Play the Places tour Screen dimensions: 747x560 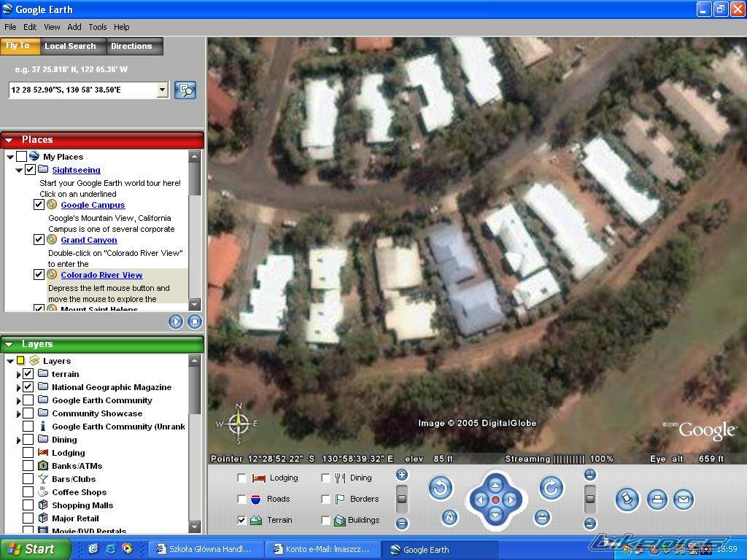175,322
